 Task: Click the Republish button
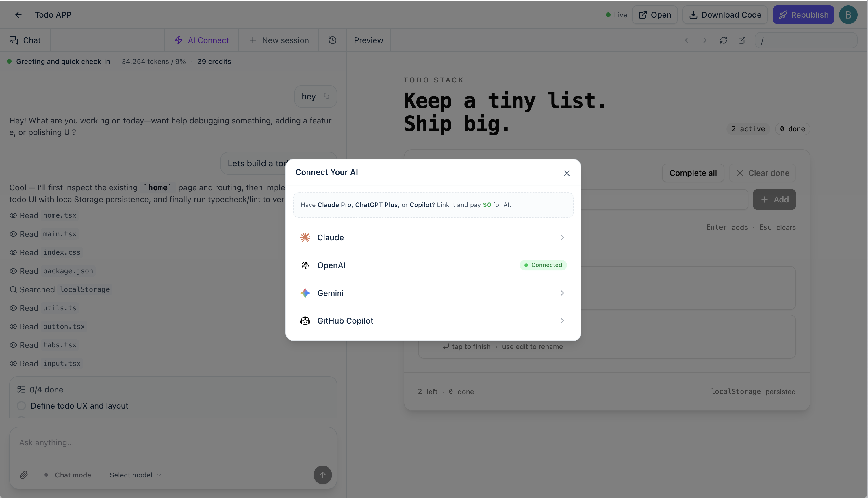tap(803, 15)
